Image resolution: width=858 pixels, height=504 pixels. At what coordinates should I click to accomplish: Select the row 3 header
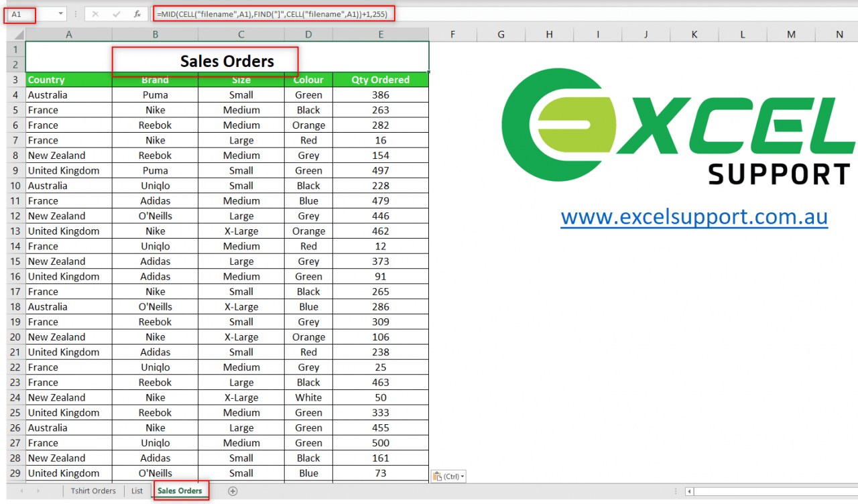15,79
